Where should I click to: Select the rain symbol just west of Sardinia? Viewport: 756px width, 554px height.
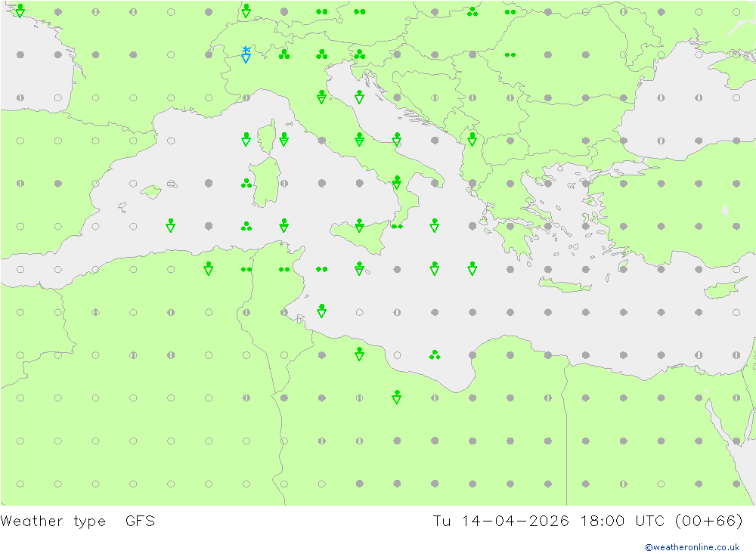coord(246,183)
